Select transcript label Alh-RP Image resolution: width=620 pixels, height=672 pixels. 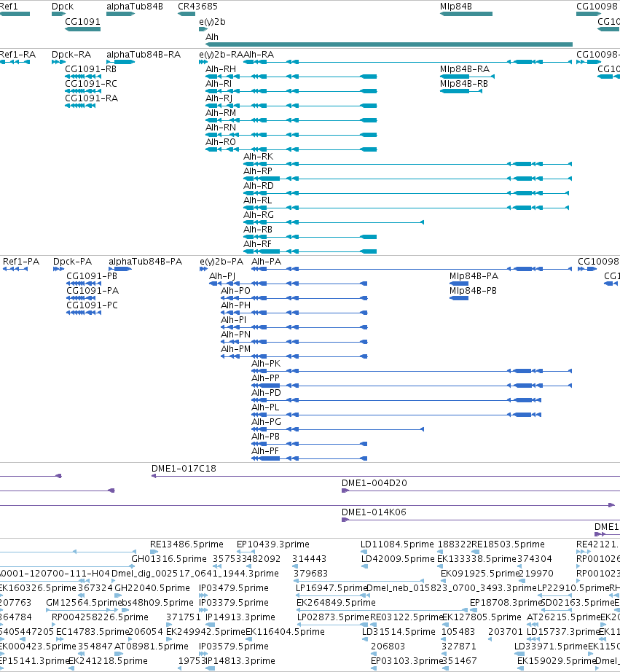pos(258,171)
